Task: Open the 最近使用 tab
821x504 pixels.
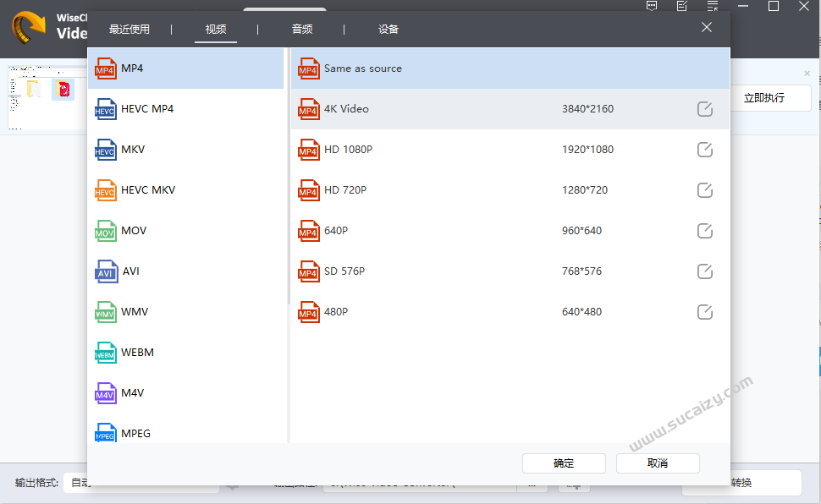Action: 129,30
